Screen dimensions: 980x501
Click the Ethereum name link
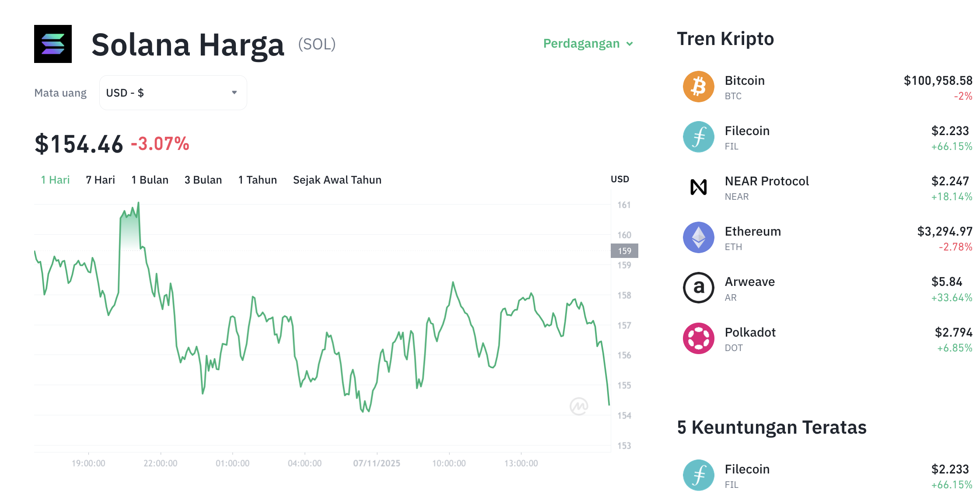[752, 231]
